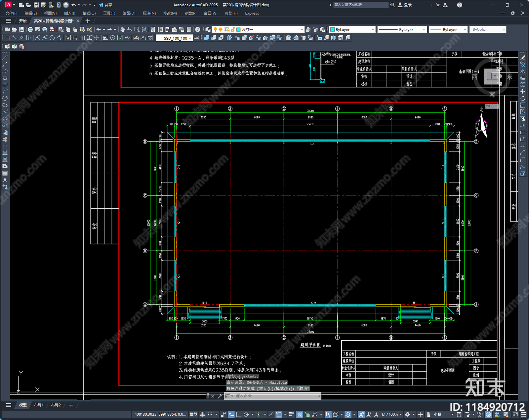Screen dimensions: 529x420
Task: Open Layer Properties Manager icon
Action: [208, 29]
